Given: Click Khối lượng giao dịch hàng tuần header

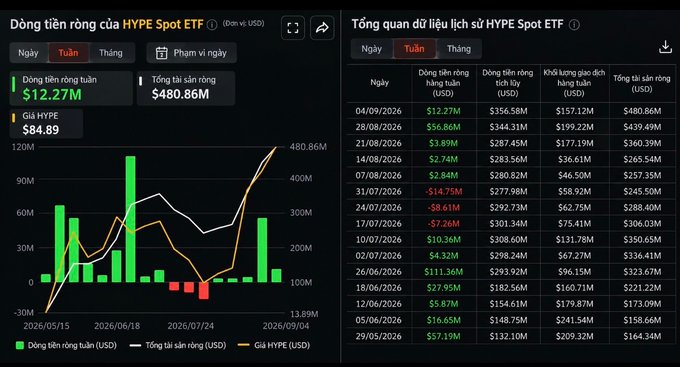Looking at the screenshot, I should pyautogui.click(x=574, y=83).
